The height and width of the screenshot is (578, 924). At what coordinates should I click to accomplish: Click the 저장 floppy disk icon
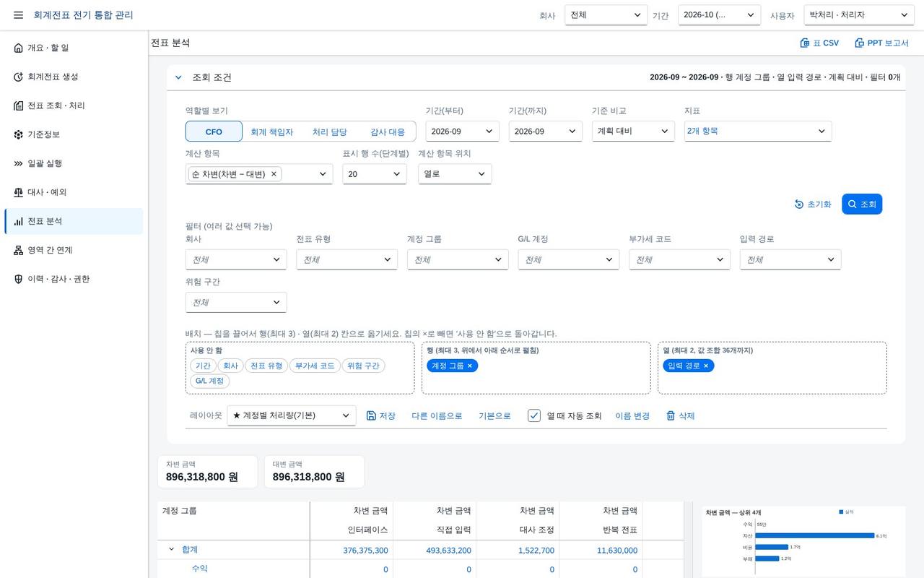(x=371, y=415)
